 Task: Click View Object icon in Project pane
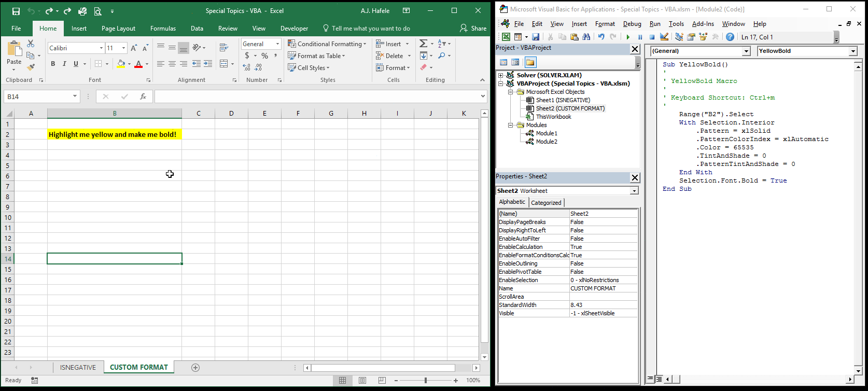coord(515,62)
